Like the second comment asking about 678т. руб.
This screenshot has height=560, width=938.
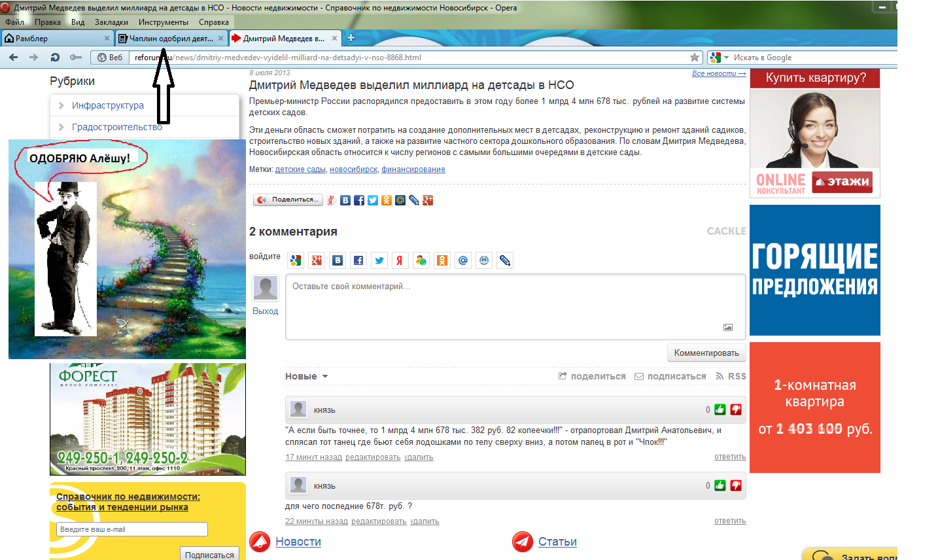[x=720, y=485]
